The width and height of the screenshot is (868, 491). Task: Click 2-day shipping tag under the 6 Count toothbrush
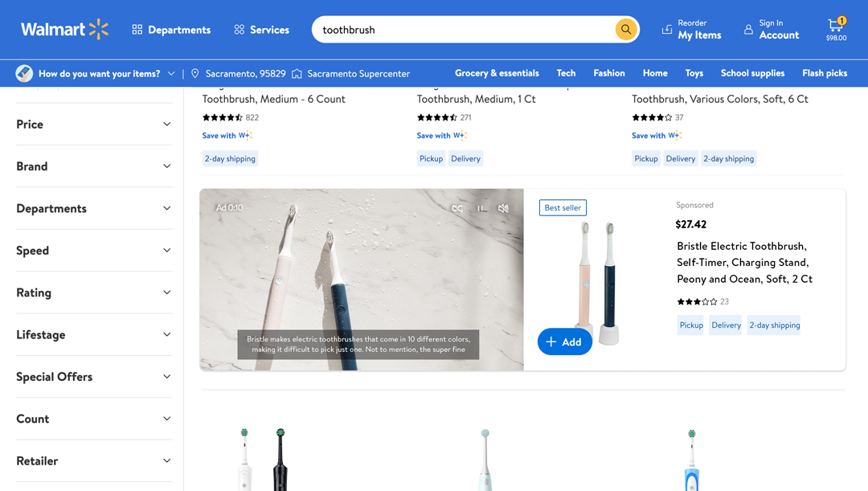230,159
